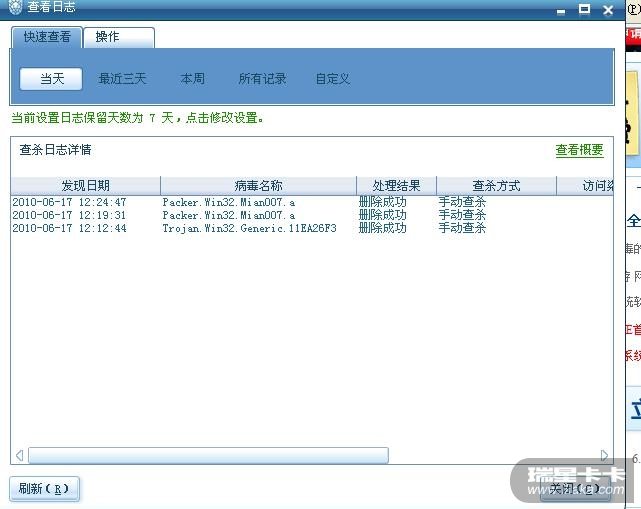Click the 关闭(C) button
641x509 pixels.
(x=576, y=489)
